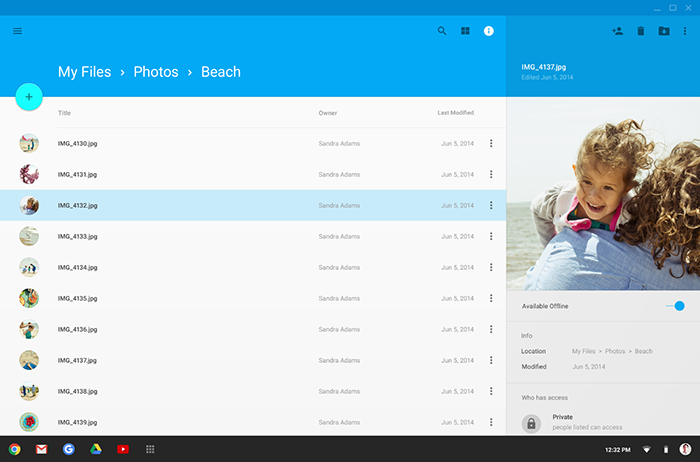Select file name IMG_4136.jpg

click(77, 329)
